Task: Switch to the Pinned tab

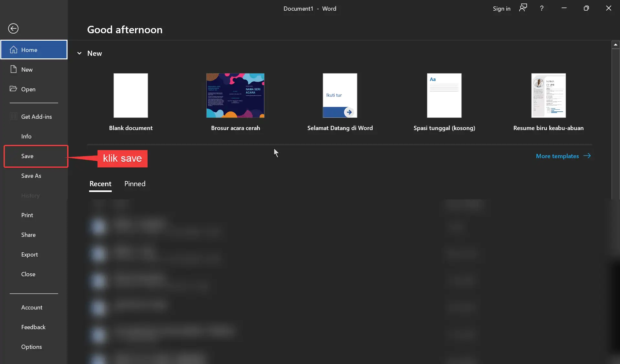Action: click(135, 184)
